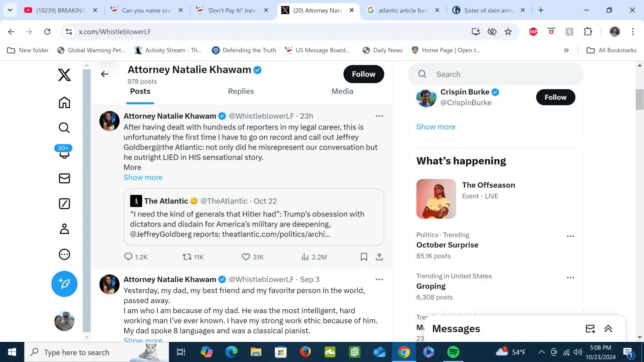
Task: Click the compose post button
Action: coord(64,284)
